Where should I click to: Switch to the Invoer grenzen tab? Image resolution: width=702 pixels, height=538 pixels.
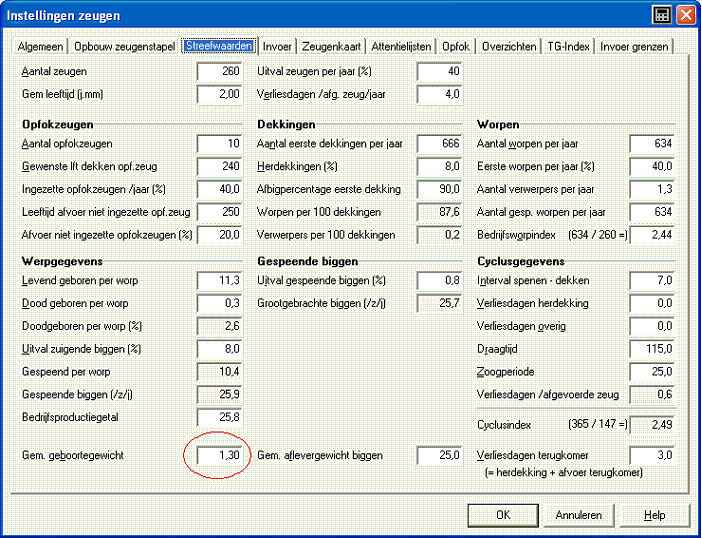click(634, 47)
